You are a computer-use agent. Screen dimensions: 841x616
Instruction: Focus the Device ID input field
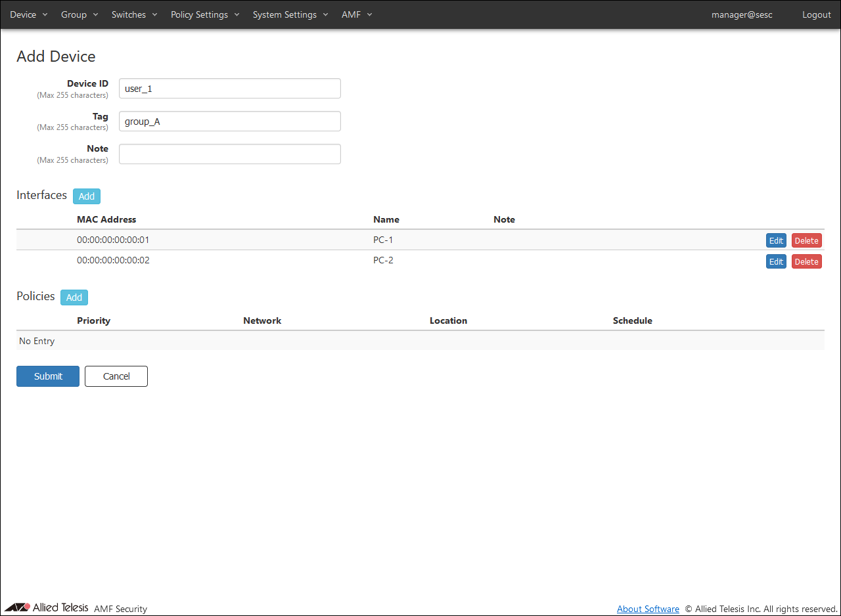229,89
